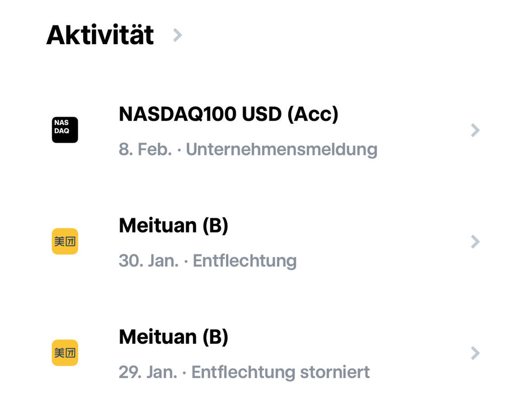This screenshot has height=415, width=532.
Task: Open the 30. Jan. Meituan spin-off entry
Action: click(266, 243)
